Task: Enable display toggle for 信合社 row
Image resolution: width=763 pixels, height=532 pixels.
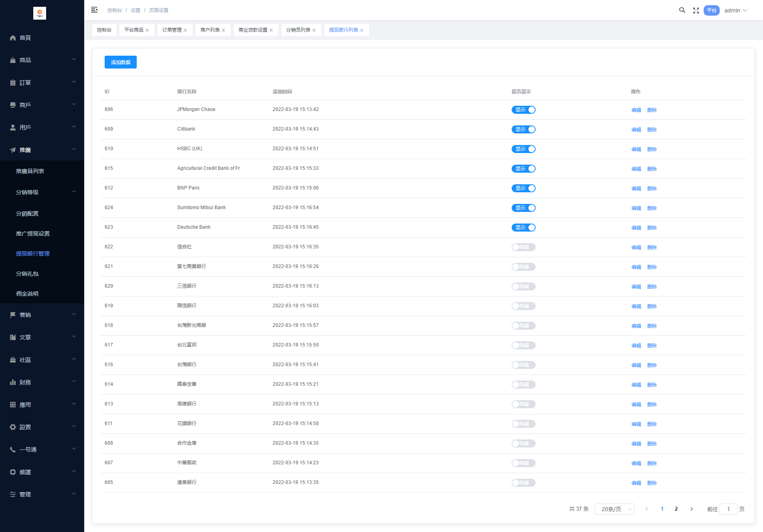Action: [523, 247]
